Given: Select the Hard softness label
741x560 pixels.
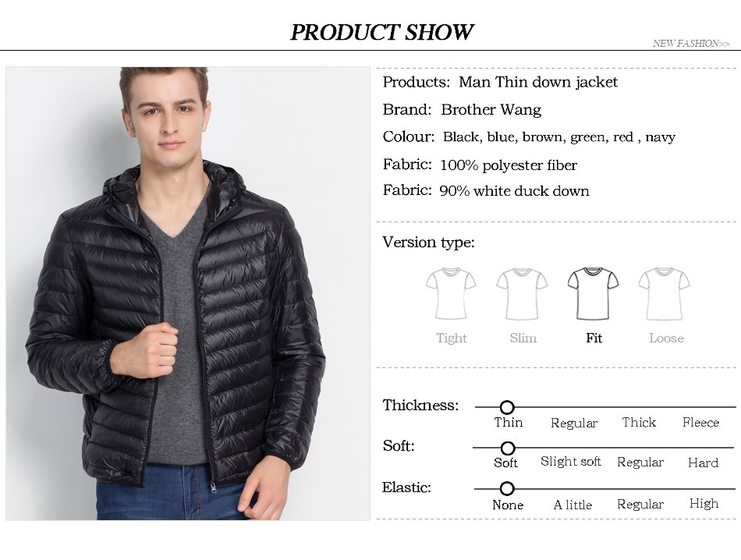Looking at the screenshot, I should (704, 463).
